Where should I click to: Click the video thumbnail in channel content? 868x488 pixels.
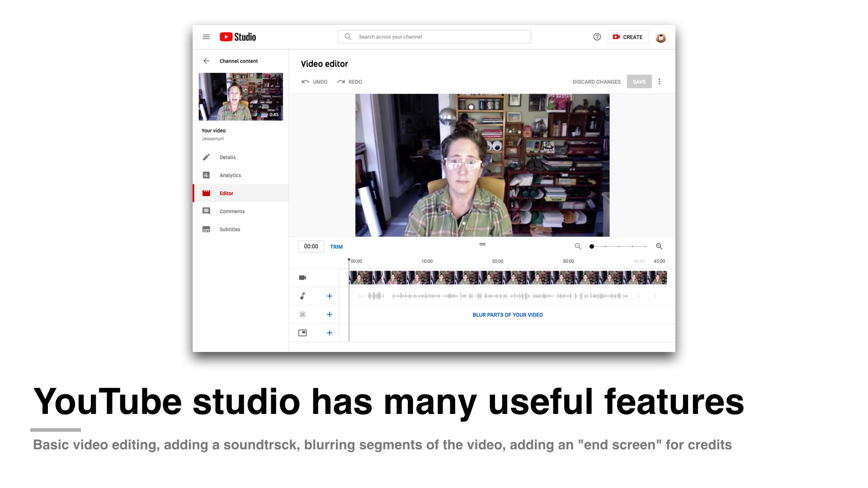(x=242, y=96)
